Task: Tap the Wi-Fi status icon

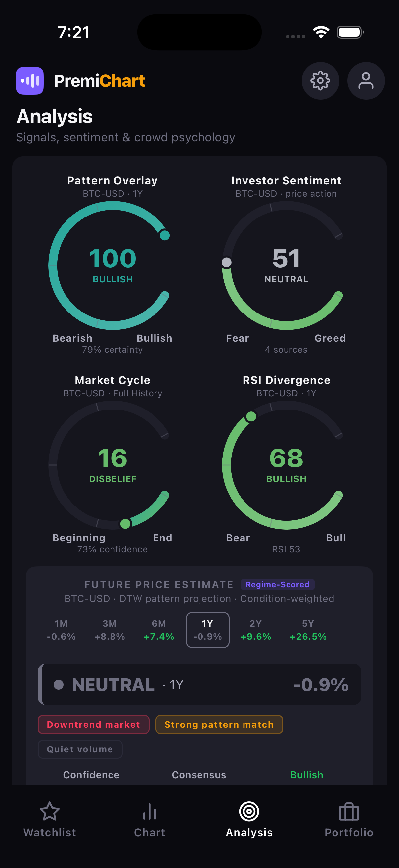Action: click(x=321, y=32)
